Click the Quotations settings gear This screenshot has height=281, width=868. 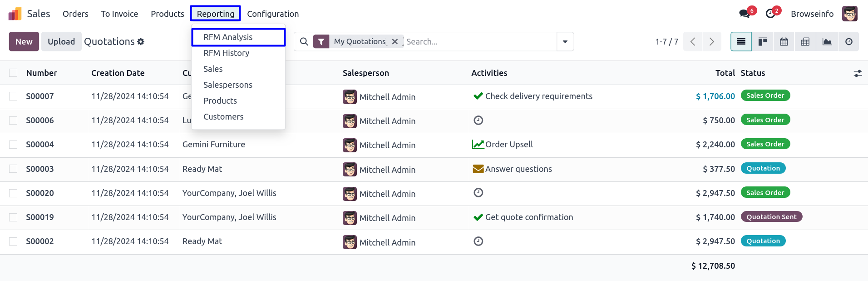pyautogui.click(x=141, y=42)
